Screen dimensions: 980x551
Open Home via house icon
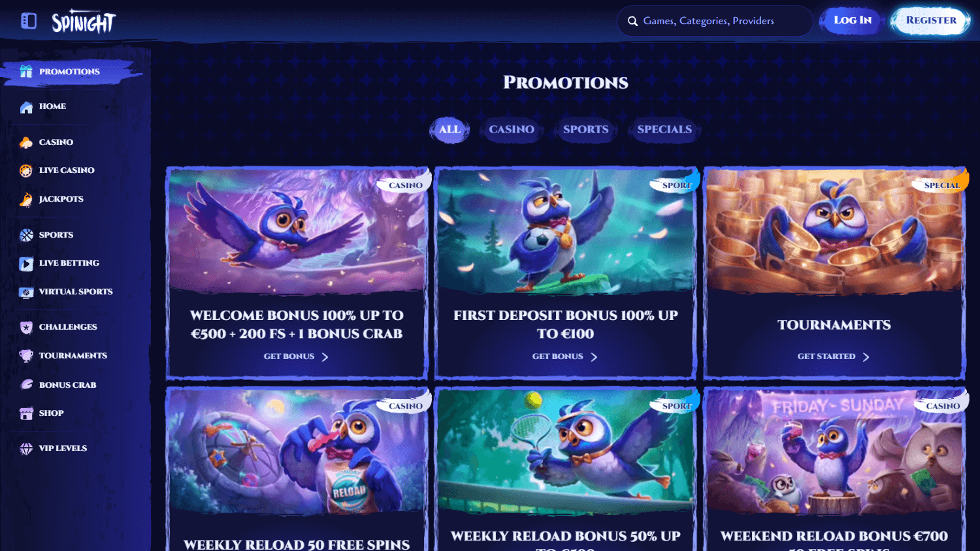[x=26, y=107]
